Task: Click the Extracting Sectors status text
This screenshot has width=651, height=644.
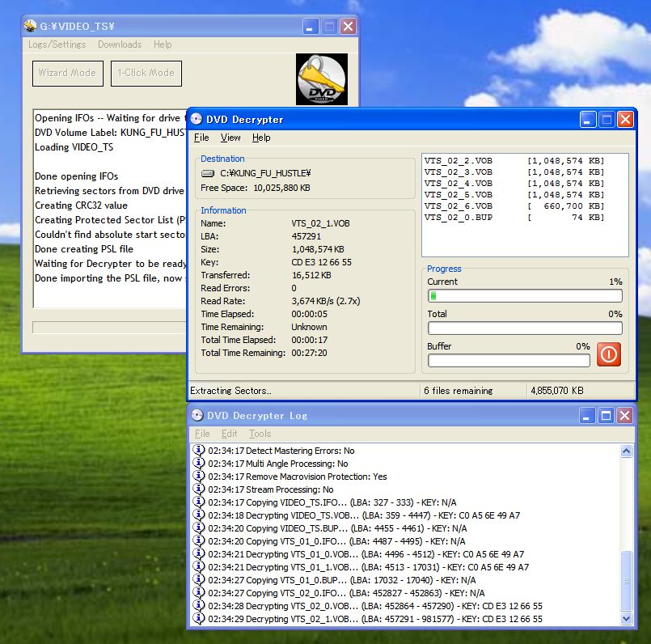Action: click(x=230, y=391)
